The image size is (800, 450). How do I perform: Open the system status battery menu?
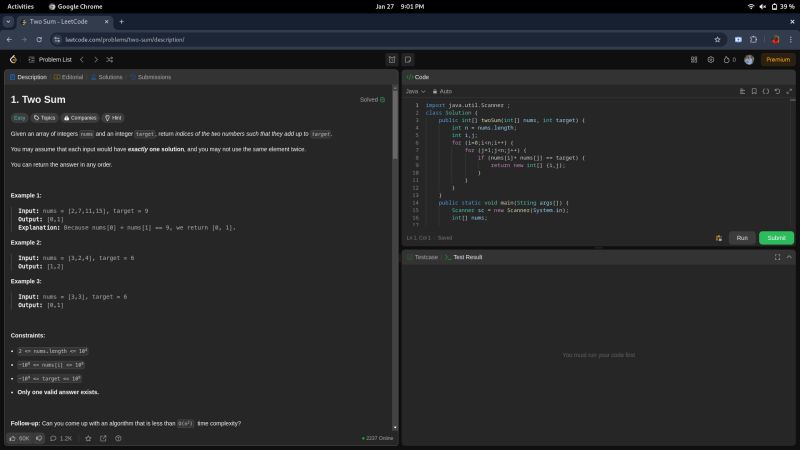point(772,7)
